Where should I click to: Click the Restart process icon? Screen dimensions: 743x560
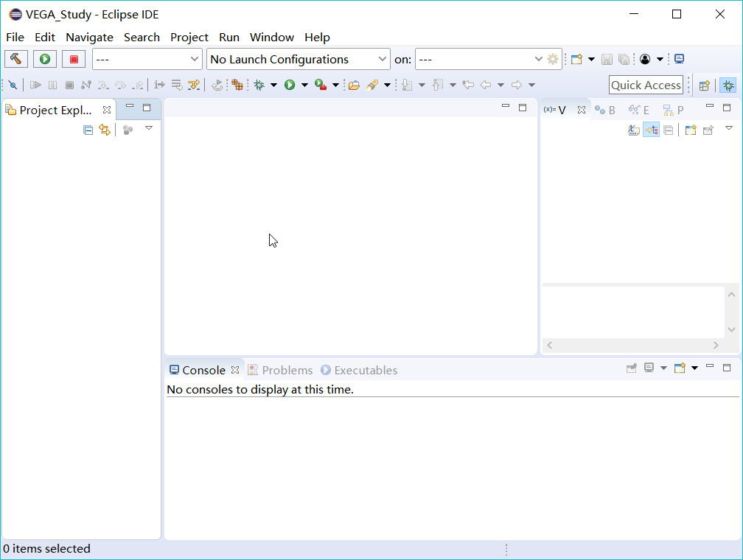click(217, 85)
